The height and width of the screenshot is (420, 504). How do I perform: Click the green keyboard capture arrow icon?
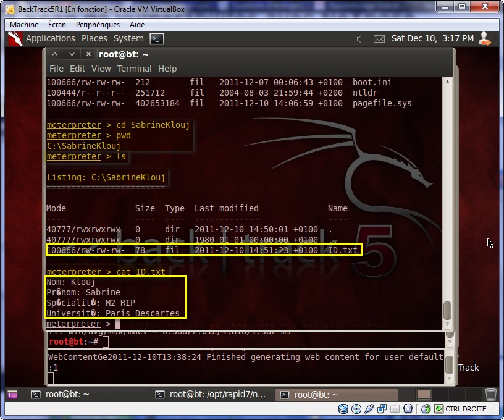click(x=439, y=409)
